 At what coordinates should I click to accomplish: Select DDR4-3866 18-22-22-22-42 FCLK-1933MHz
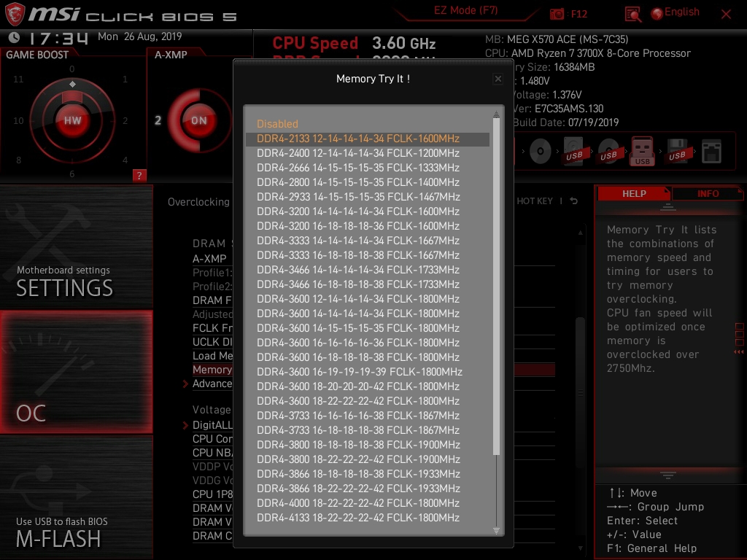pos(368,489)
